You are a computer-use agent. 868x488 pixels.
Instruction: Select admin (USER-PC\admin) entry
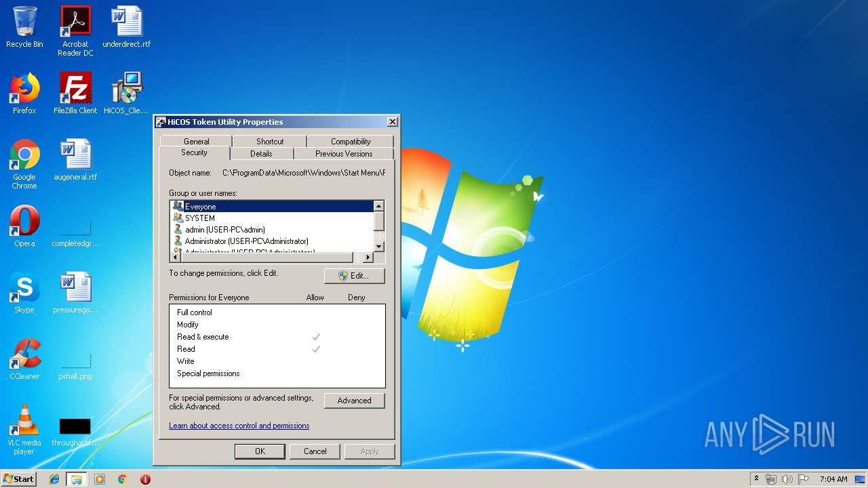272,230
